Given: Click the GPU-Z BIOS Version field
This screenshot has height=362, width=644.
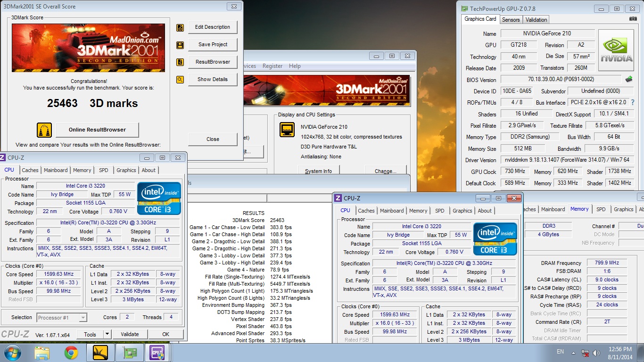Looking at the screenshot, I should (561, 80).
